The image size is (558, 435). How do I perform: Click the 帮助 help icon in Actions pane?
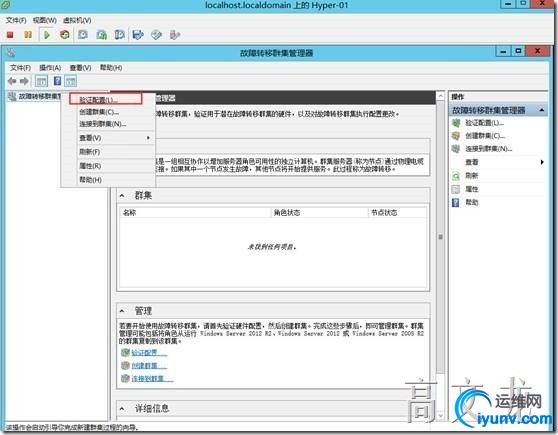point(456,202)
